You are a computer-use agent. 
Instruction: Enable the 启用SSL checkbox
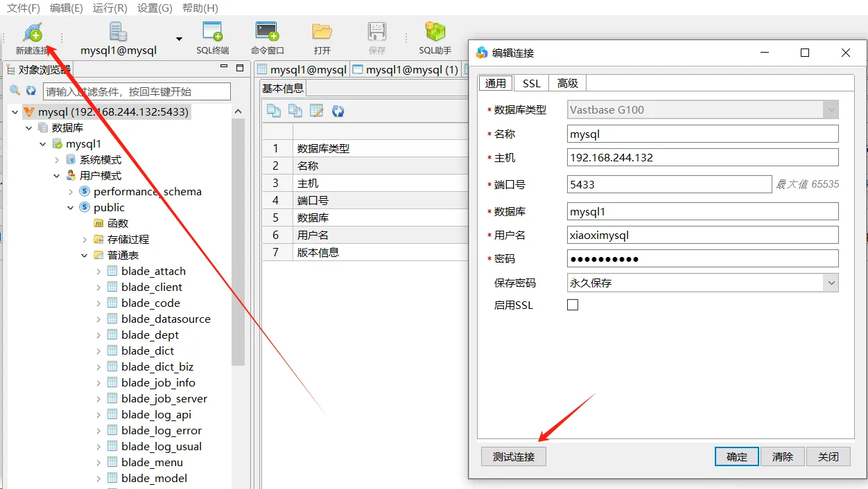coord(573,305)
